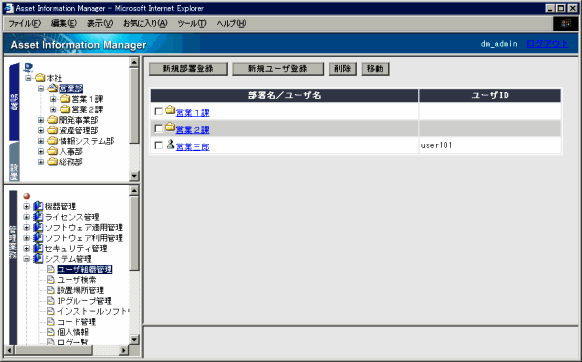
Task: Click the 新規ユーザ登録 button
Action: tap(278, 69)
